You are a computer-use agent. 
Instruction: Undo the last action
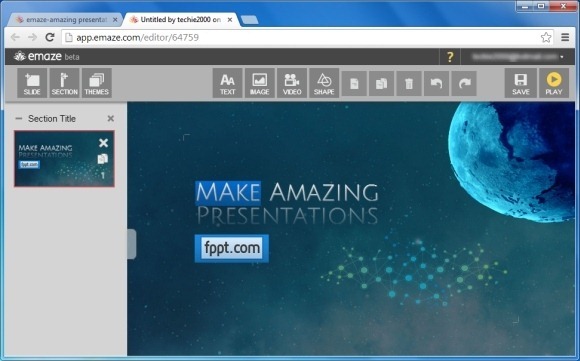(436, 84)
